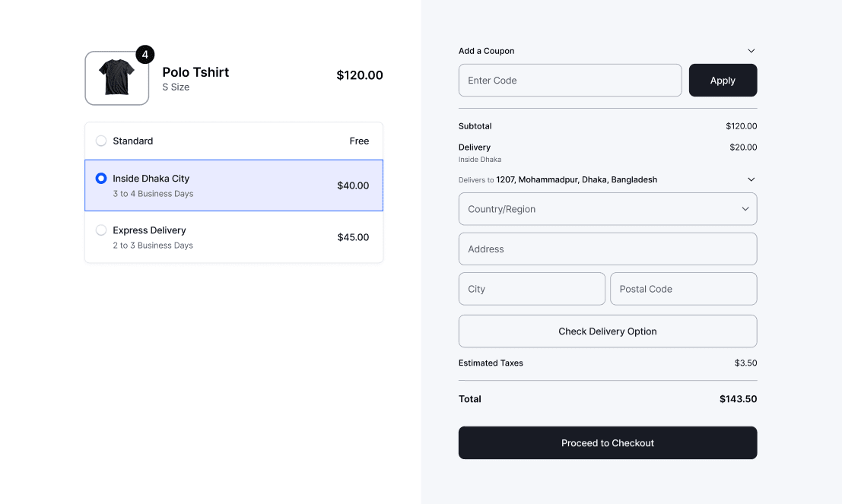The image size is (842, 504).
Task: Select the Standard delivery radio button
Action: [x=101, y=141]
